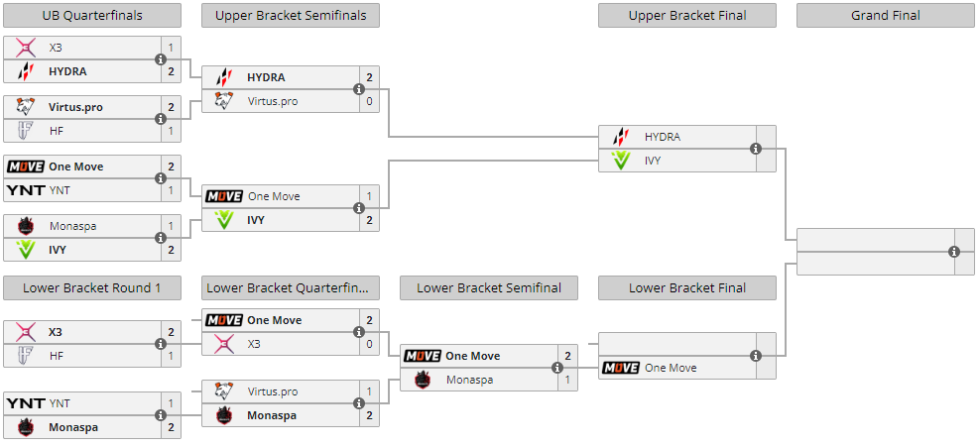The image size is (980, 446).
Task: Click the IVY logo in Upper Bracket Final
Action: (621, 161)
